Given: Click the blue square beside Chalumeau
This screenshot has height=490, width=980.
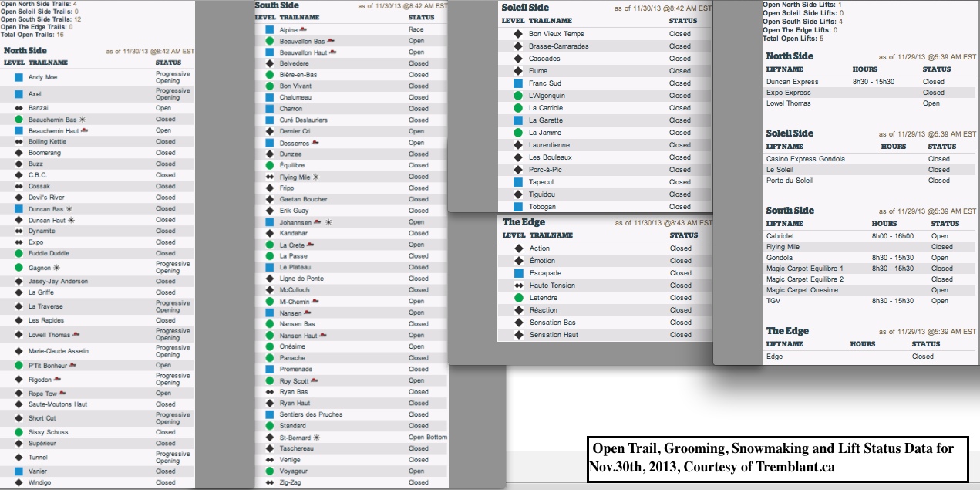Looking at the screenshot, I should (270, 97).
